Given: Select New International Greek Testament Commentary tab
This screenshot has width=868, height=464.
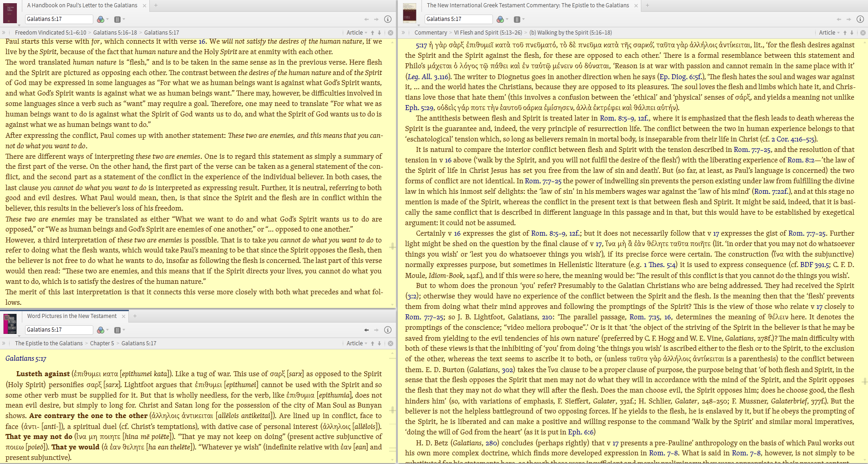Looking at the screenshot, I should pos(528,5).
